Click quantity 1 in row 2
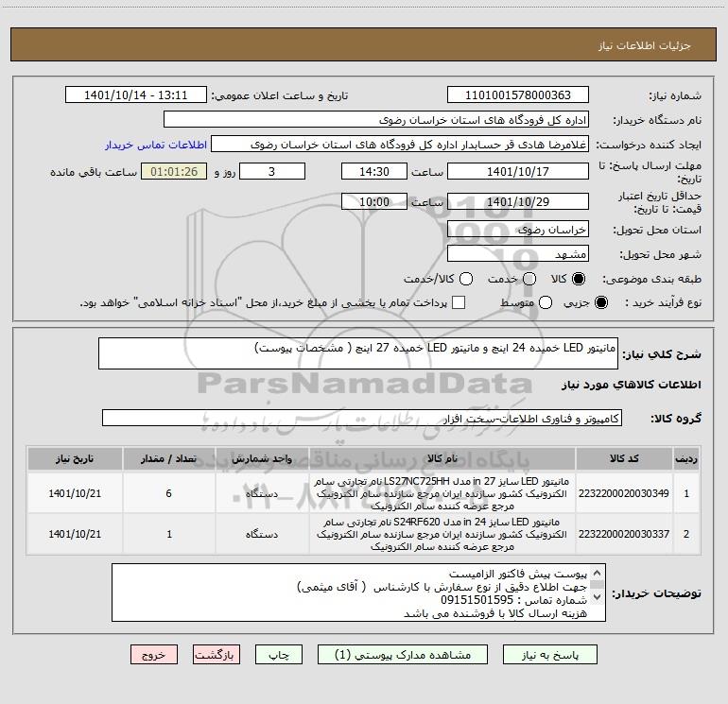 (x=168, y=534)
